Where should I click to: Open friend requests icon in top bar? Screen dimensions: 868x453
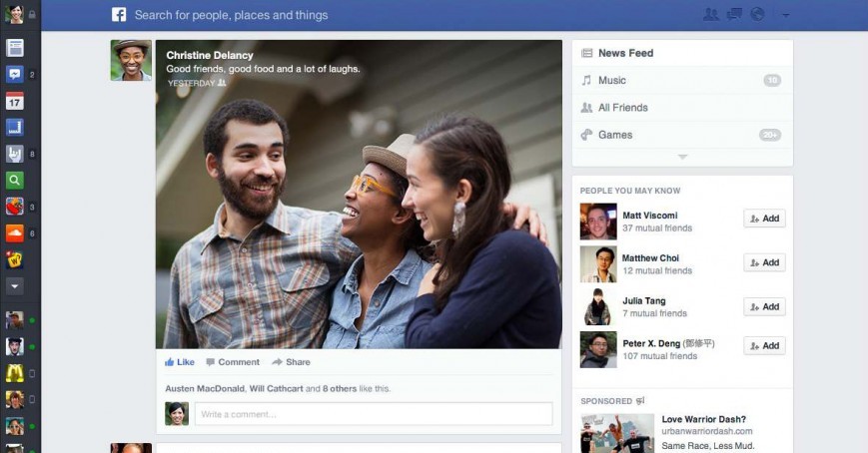[711, 14]
